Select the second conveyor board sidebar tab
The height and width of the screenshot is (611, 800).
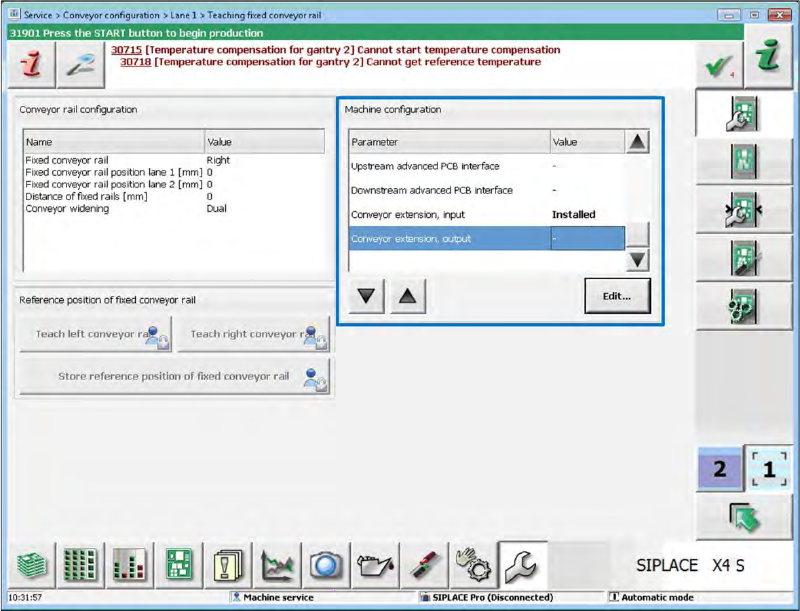pos(744,161)
